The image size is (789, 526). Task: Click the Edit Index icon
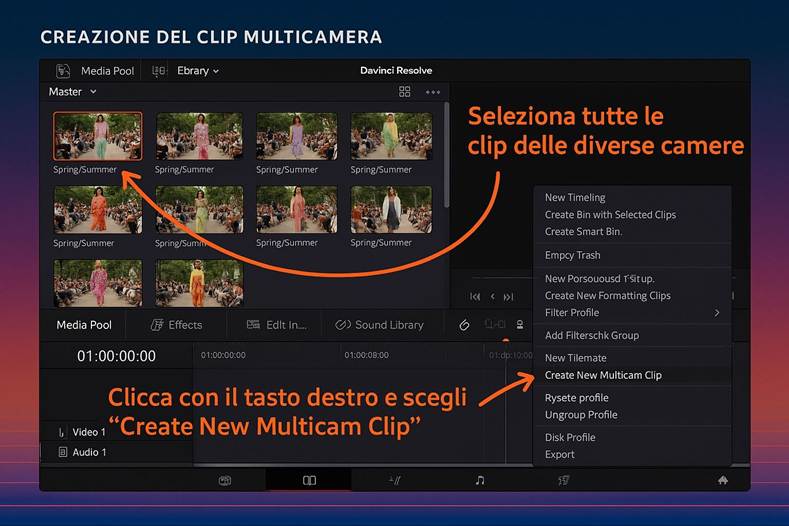coord(253,325)
